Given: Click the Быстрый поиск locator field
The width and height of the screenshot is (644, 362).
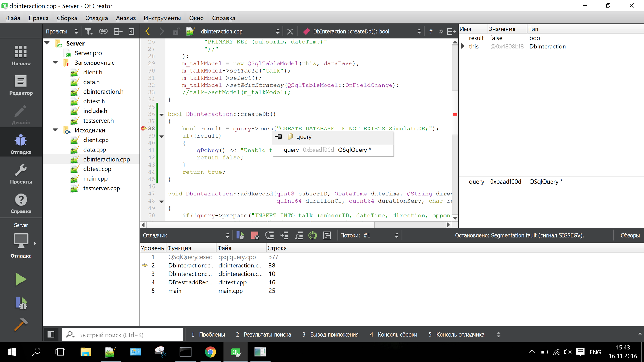Looking at the screenshot, I should [123, 335].
